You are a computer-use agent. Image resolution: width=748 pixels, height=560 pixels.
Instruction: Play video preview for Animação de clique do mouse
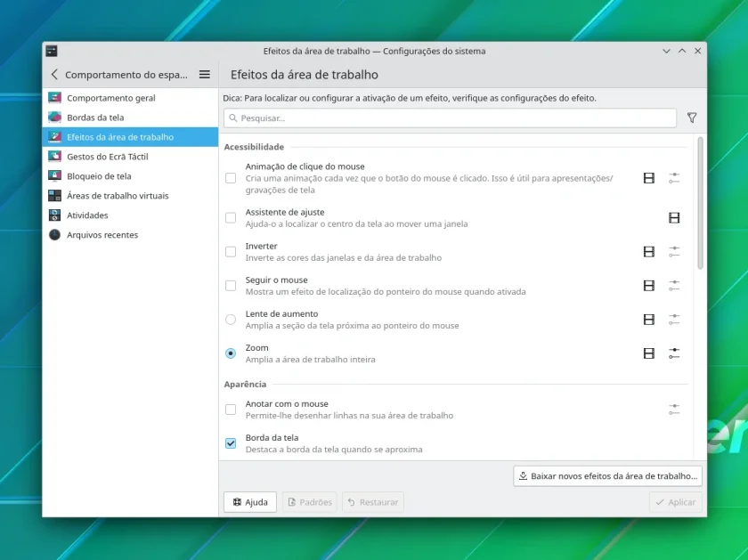point(649,178)
